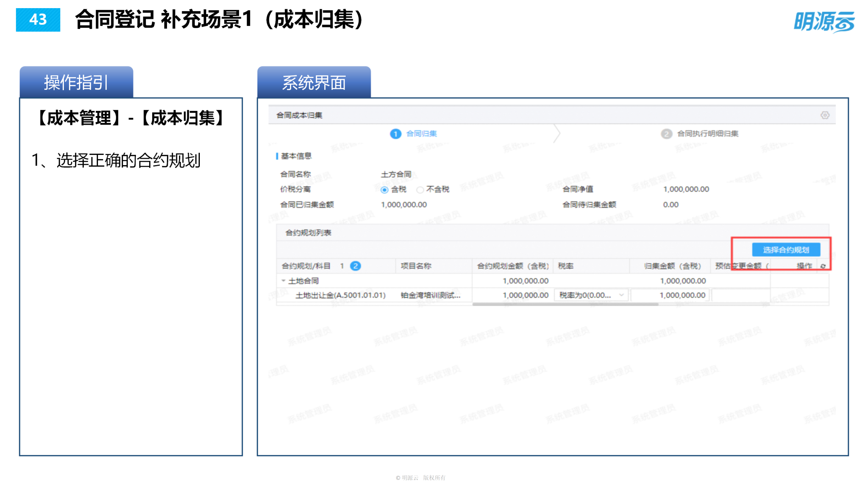Collapse the 土地合同 tree row
The image size is (868, 487).
pos(284,280)
